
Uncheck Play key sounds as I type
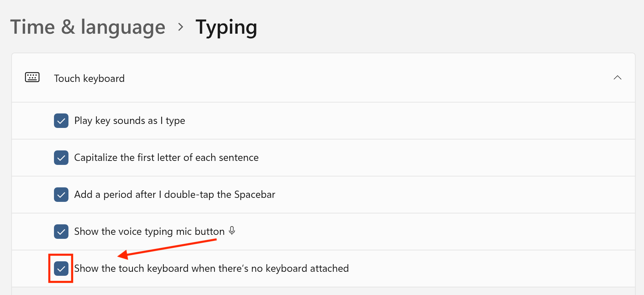pyautogui.click(x=61, y=121)
